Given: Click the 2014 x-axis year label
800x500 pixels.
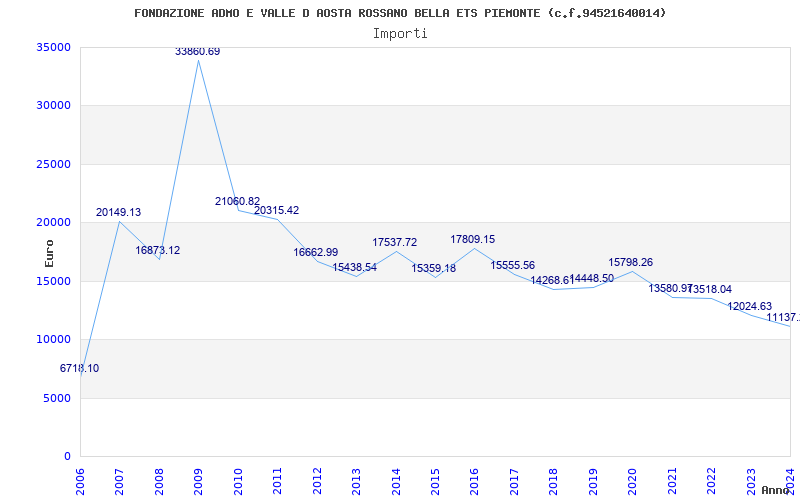Looking at the screenshot, I should [395, 482].
